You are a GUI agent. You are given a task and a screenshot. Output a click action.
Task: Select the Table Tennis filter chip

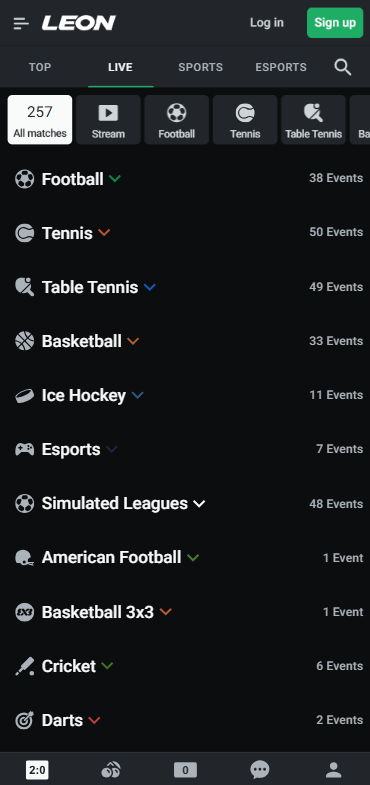[313, 120]
